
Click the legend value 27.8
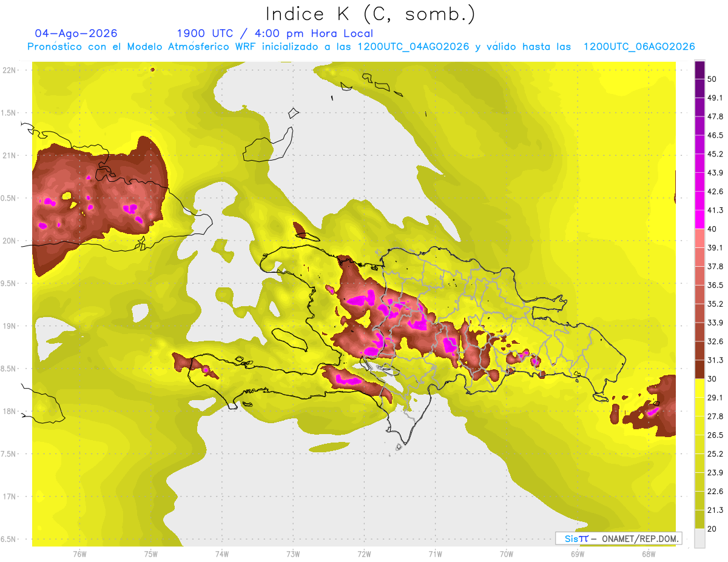coord(716,416)
